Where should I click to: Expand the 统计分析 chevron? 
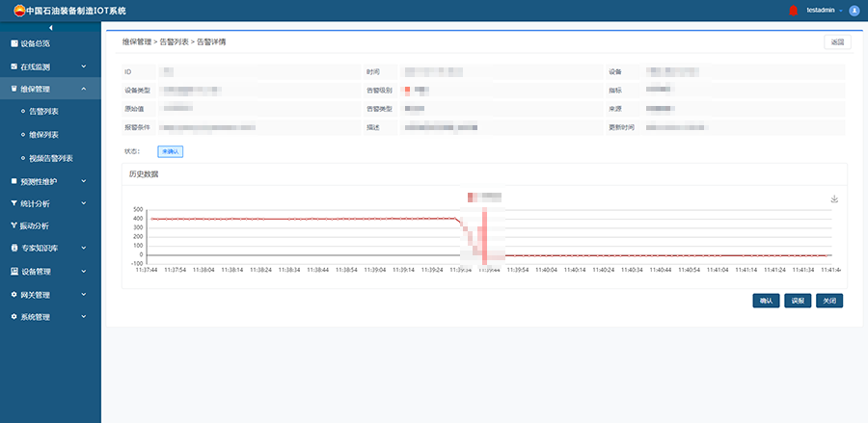84,203
